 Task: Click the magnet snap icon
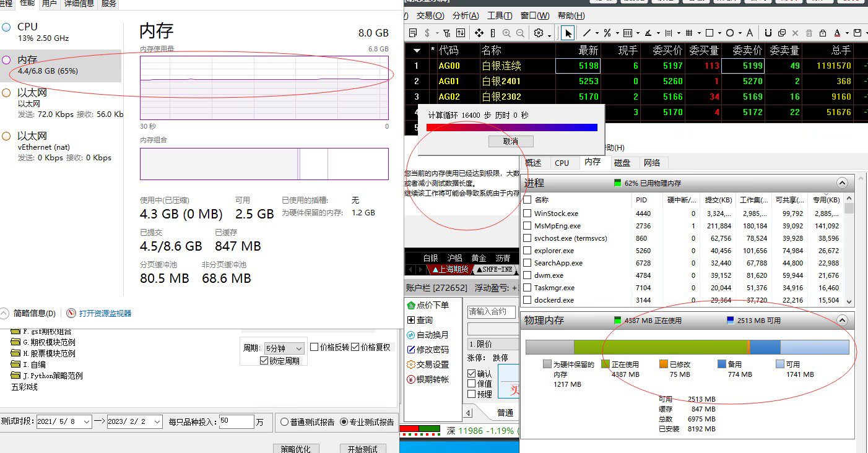(x=768, y=33)
